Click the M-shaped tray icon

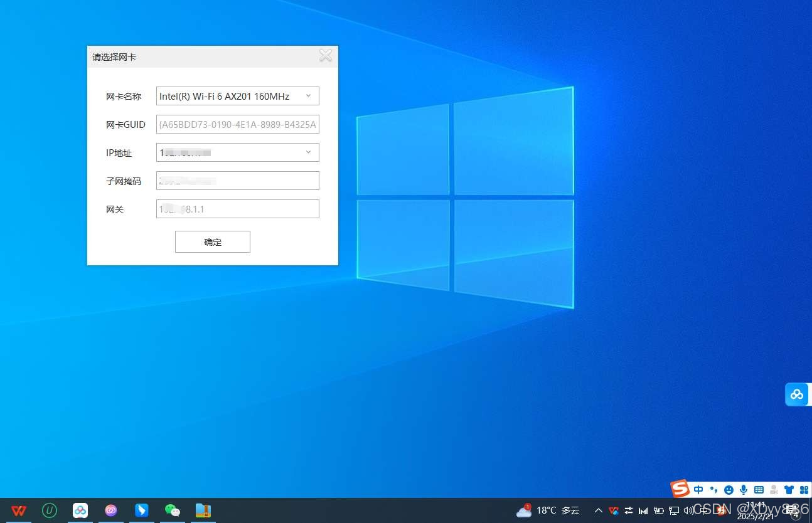tap(643, 510)
